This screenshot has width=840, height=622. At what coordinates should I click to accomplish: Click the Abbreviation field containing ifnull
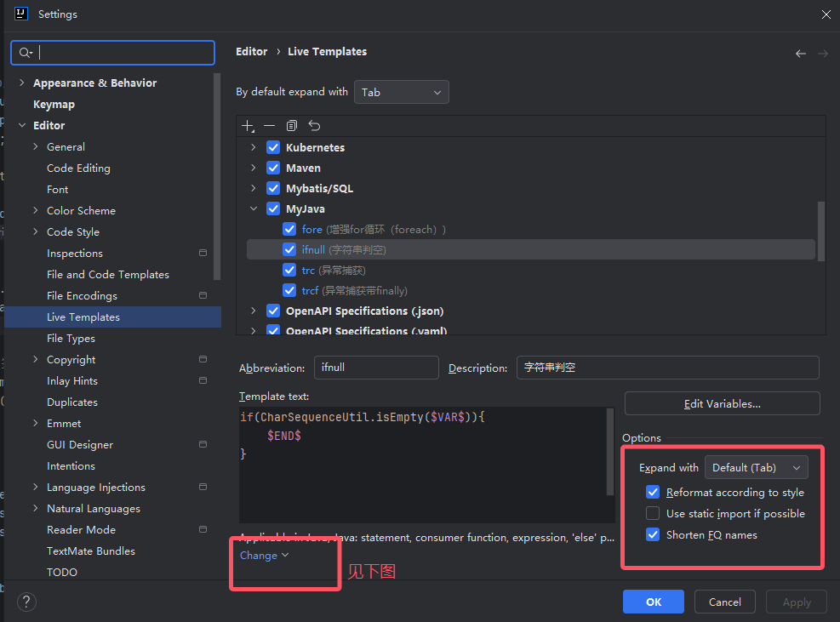click(375, 368)
